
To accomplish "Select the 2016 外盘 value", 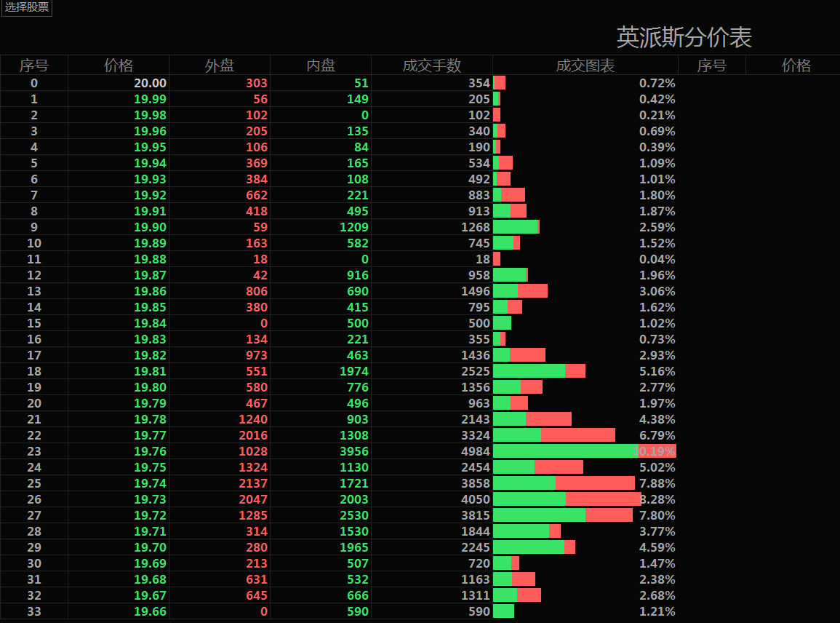I will (253, 435).
